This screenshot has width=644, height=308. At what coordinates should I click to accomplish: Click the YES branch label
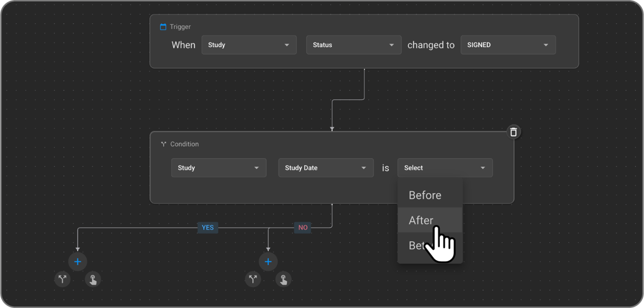click(207, 228)
